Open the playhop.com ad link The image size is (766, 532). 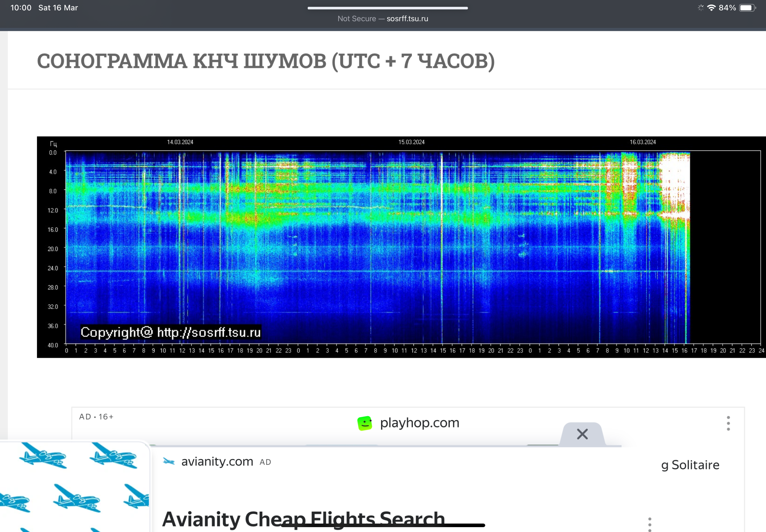pos(420,423)
